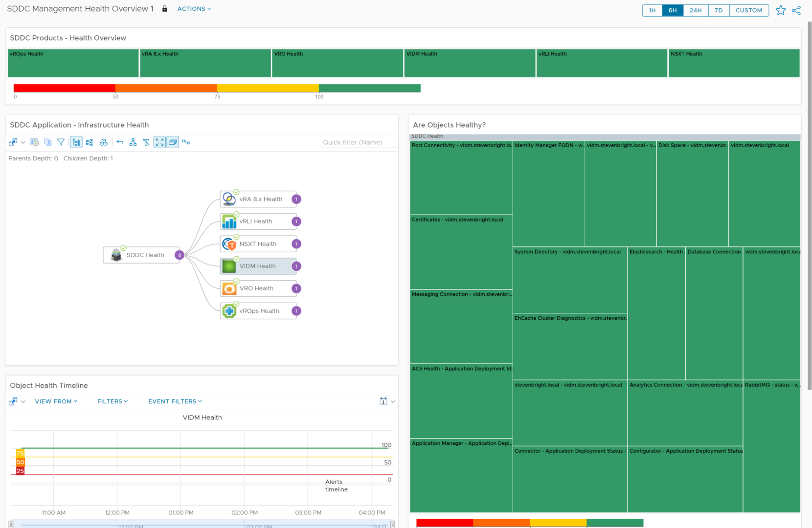Click the stacked cubes group icon
Screen dimensions: 812x528
[x=104, y=142]
